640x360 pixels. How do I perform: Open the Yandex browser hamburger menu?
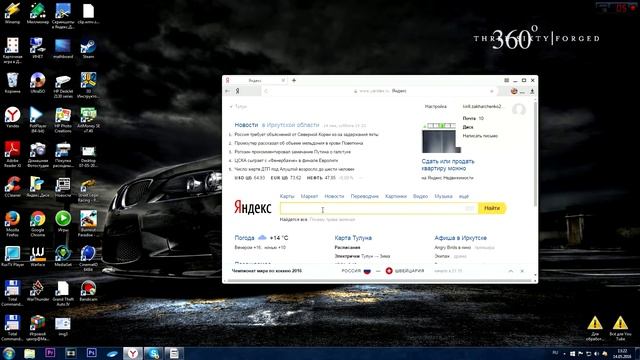point(507,80)
